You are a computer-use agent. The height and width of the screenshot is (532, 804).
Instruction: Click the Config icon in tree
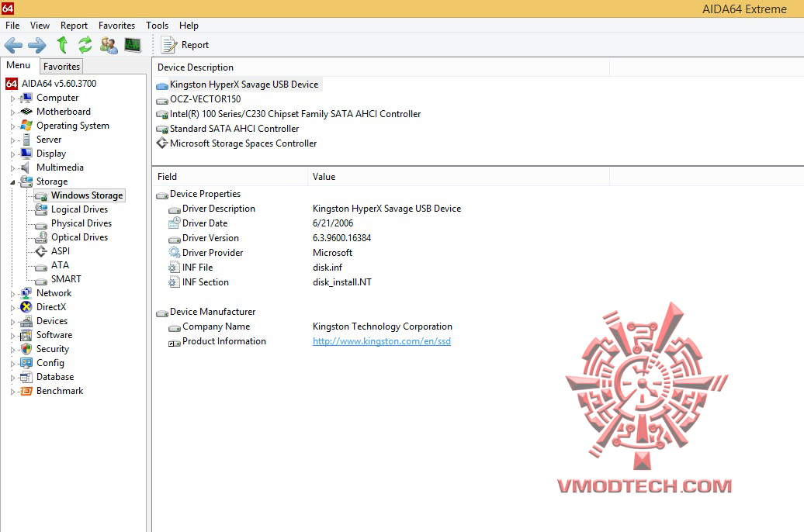click(26, 363)
